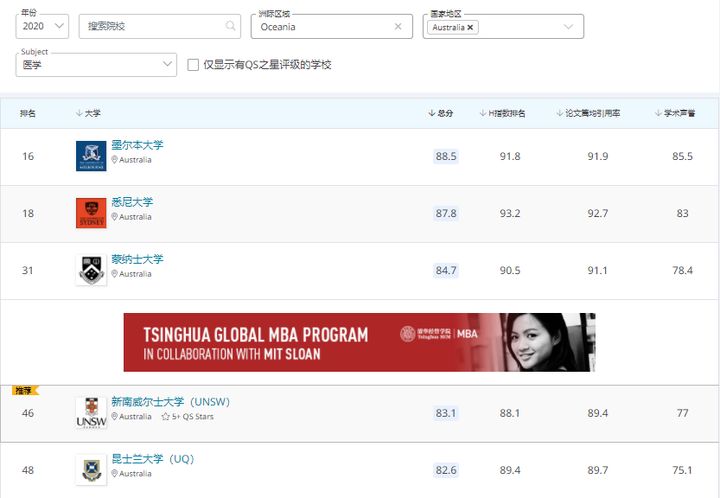Sort by 学术声誉 column header

(675, 113)
